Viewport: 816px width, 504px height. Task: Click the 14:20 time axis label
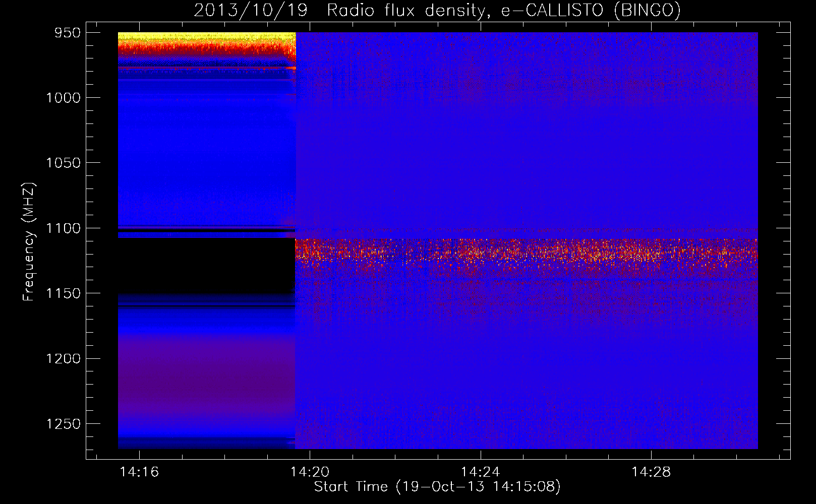[x=310, y=472]
